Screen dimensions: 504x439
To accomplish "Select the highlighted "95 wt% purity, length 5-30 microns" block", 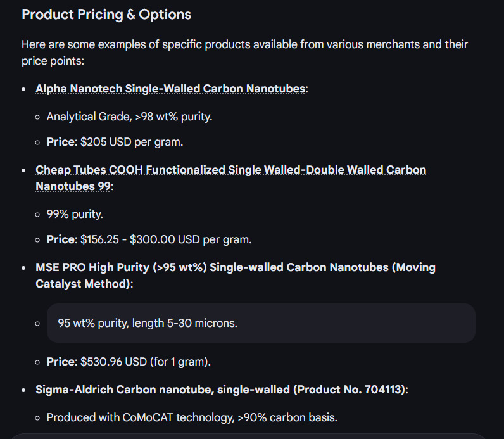I will (261, 323).
